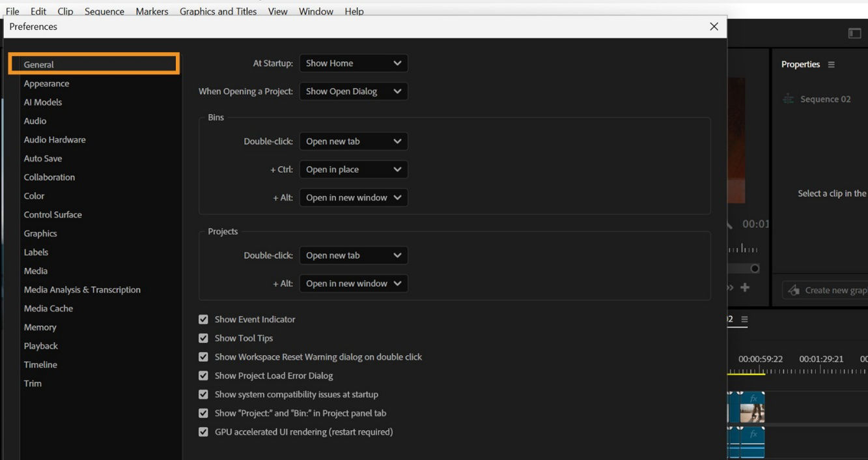The image size is (868, 460).
Task: Click the fx badge on the audio clip
Action: [753, 434]
